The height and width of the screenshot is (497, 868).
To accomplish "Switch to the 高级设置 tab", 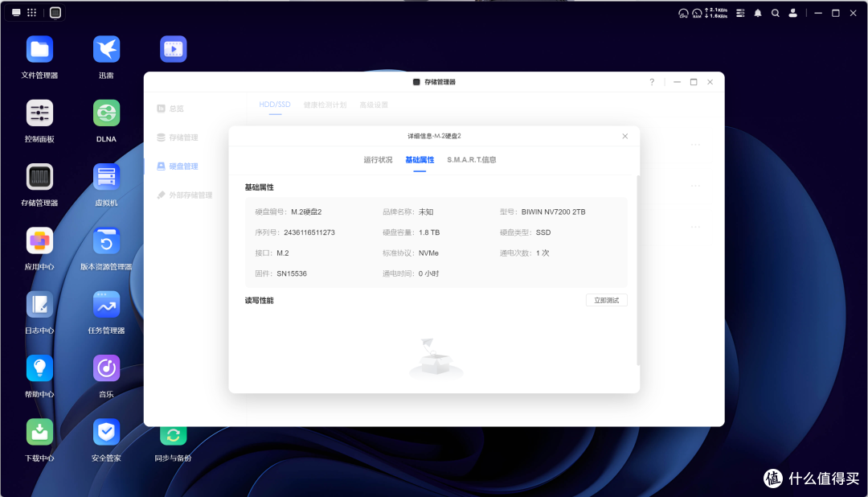I will pyautogui.click(x=374, y=105).
